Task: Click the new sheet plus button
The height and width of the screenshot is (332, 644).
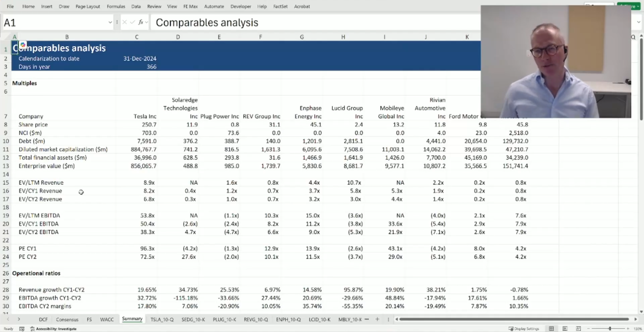Action: 377,319
